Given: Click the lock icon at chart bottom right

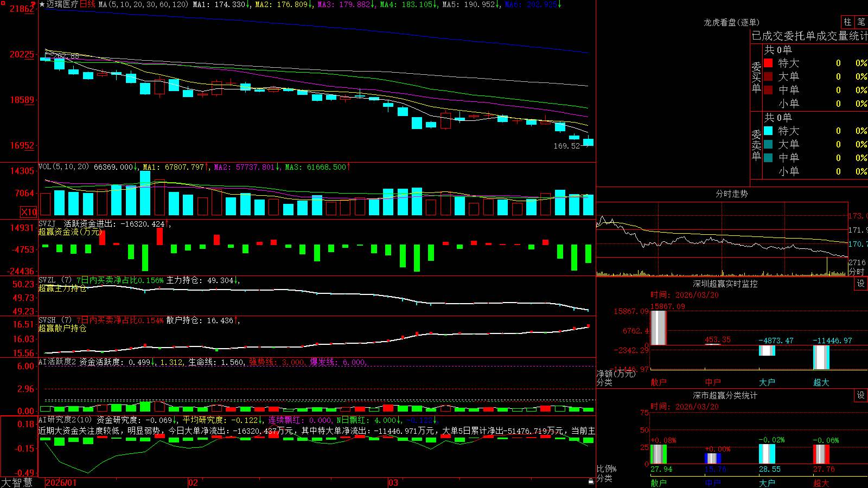Looking at the screenshot, I should point(591,481).
